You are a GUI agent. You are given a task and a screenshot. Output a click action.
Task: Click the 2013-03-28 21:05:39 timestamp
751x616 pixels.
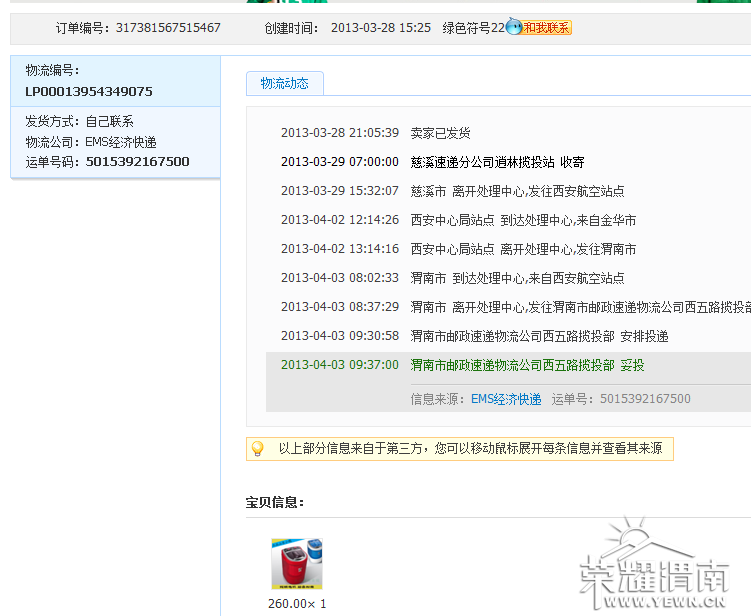coord(340,133)
